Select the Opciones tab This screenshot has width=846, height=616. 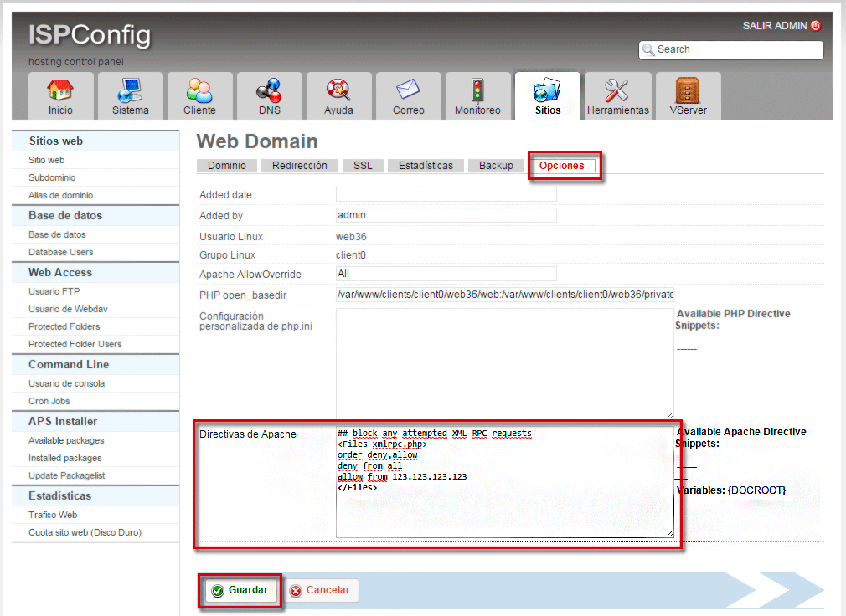[562, 166]
